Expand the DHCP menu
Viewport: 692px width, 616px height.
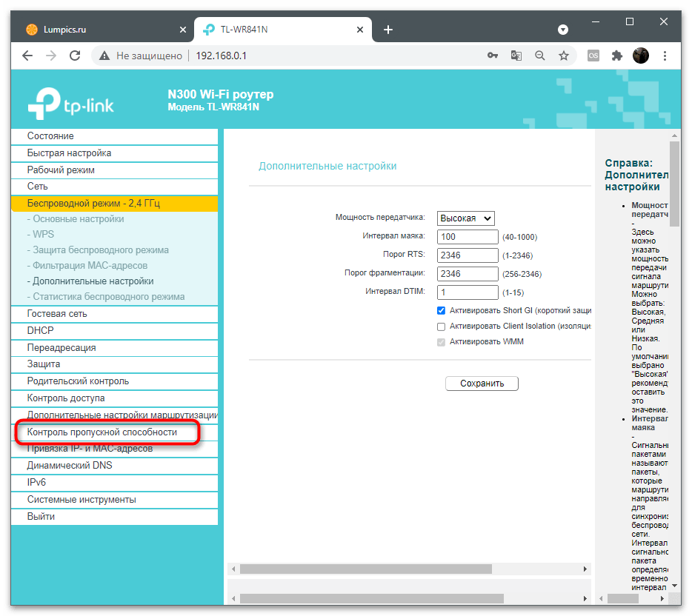point(114,331)
